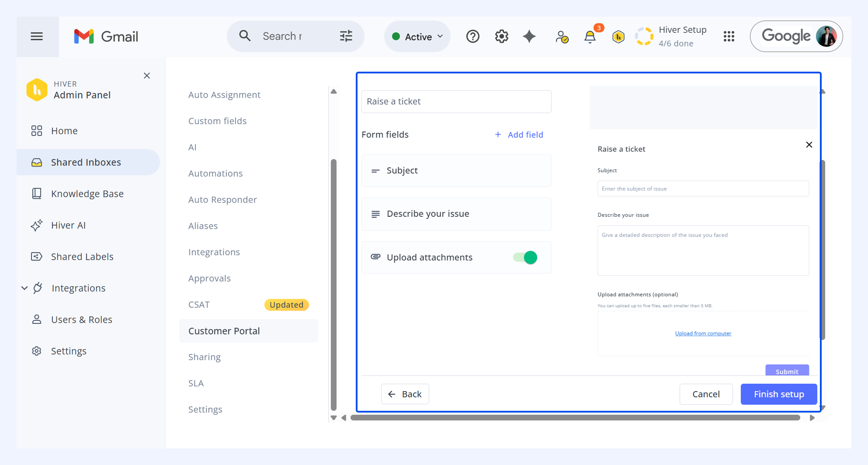The height and width of the screenshot is (465, 868).
Task: Open the Google apps grid
Action: (729, 36)
